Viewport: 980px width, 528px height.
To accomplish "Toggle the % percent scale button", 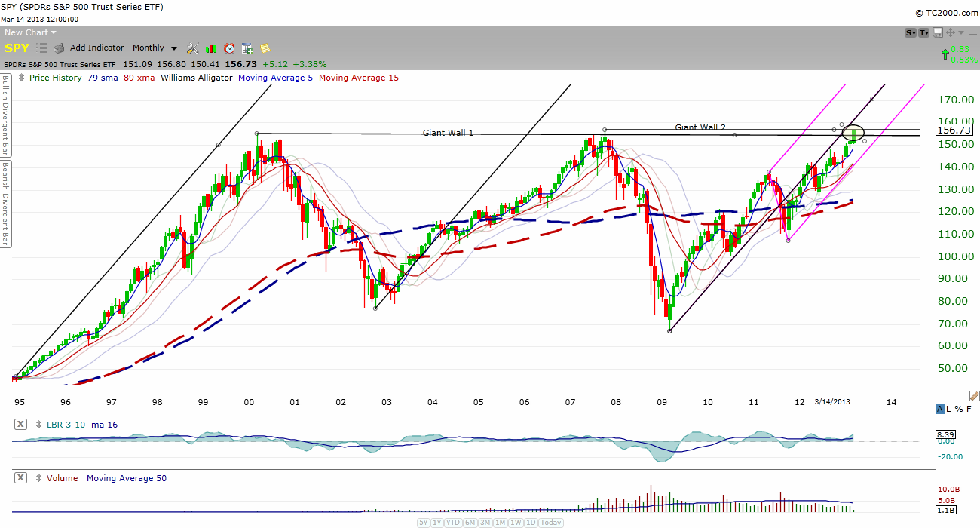I will tap(960, 409).
